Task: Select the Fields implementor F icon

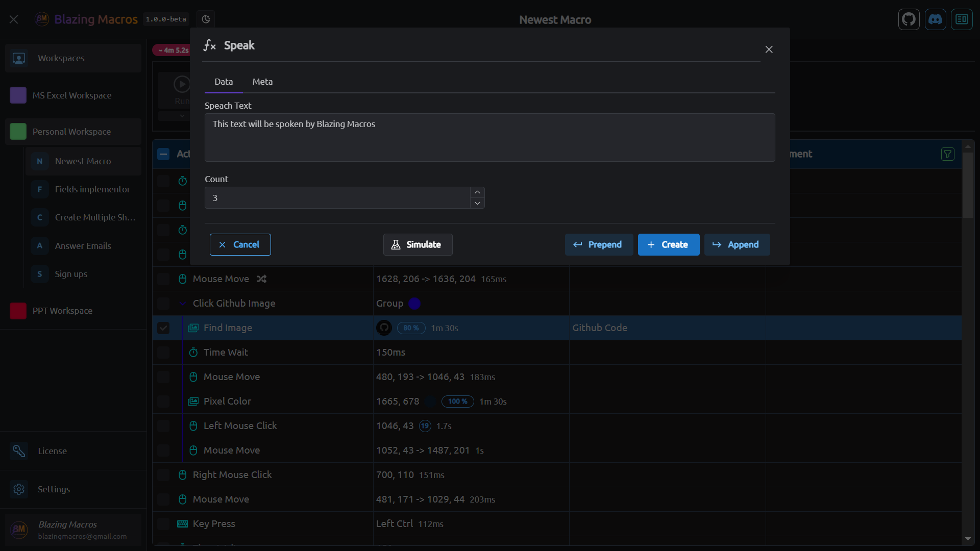Action: 40,189
